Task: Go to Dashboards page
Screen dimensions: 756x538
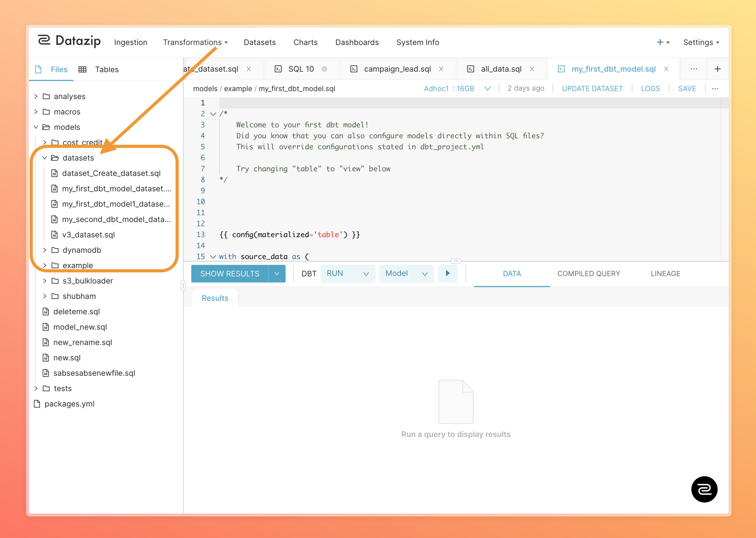Action: click(x=357, y=42)
